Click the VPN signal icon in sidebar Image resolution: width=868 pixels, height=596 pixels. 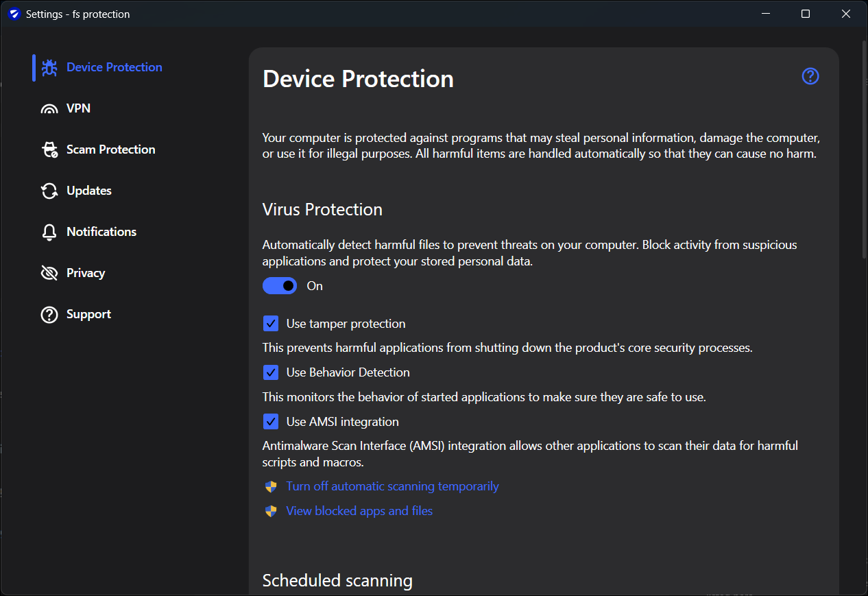[x=49, y=108]
